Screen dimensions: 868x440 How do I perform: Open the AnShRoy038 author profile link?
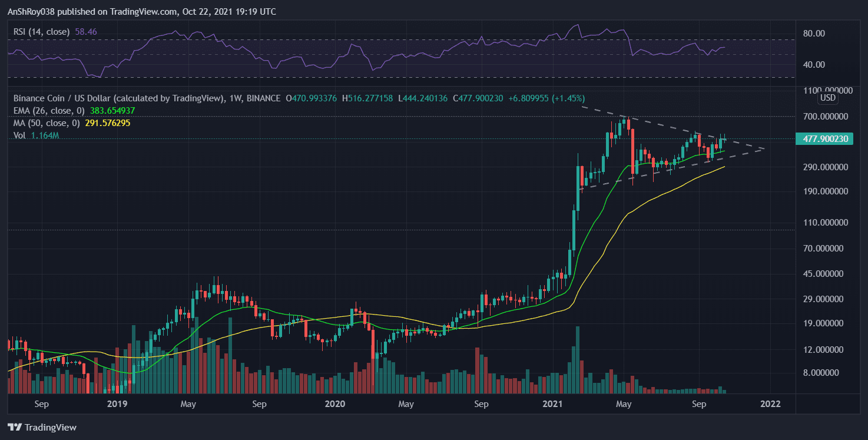point(31,11)
